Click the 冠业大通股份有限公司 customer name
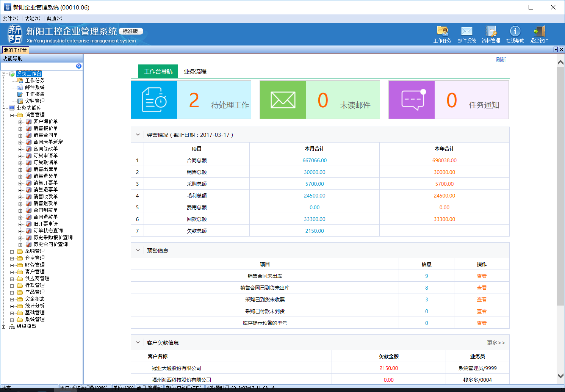 pos(177,368)
